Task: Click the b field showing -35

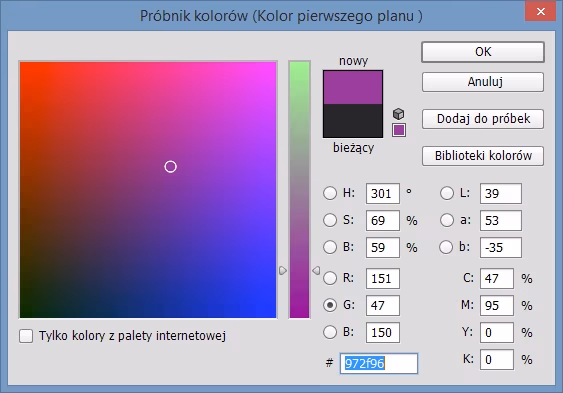Action: point(501,247)
